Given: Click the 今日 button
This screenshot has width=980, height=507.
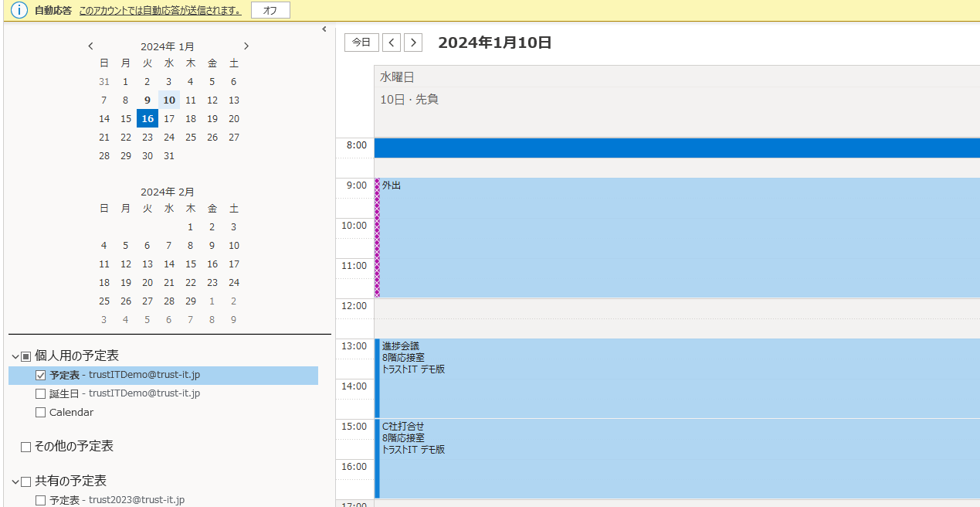Looking at the screenshot, I should coord(361,43).
